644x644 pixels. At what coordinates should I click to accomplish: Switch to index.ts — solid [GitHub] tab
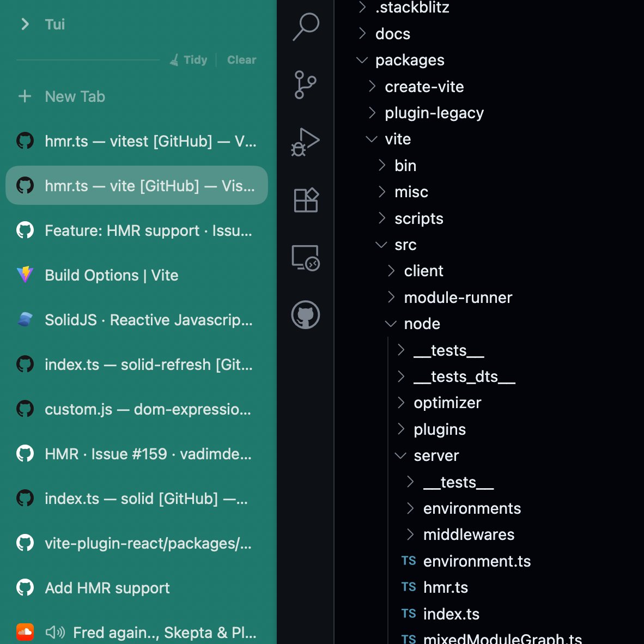pos(137,498)
